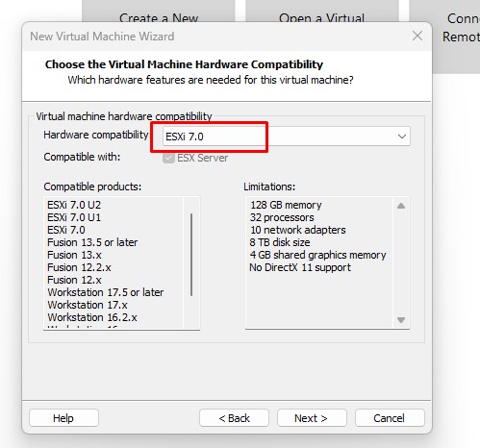480x448 pixels.
Task: Toggle the ESX Server checkbox
Action: 168,158
